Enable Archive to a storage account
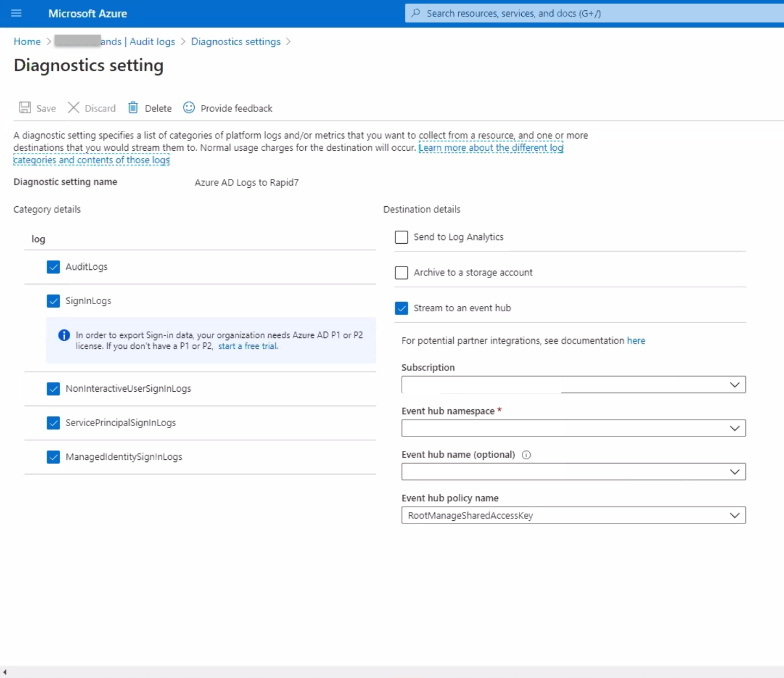 click(402, 273)
